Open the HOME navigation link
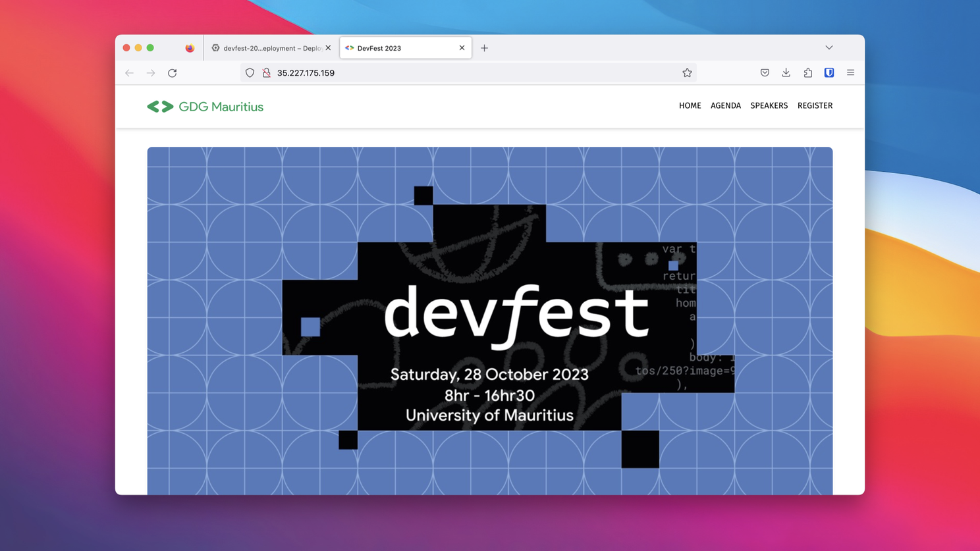 (690, 105)
